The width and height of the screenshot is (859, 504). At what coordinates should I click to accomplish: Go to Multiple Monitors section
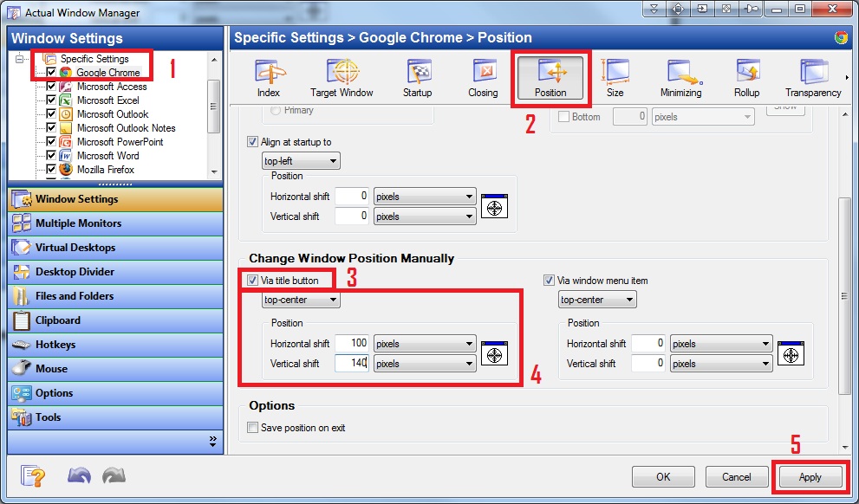(115, 223)
